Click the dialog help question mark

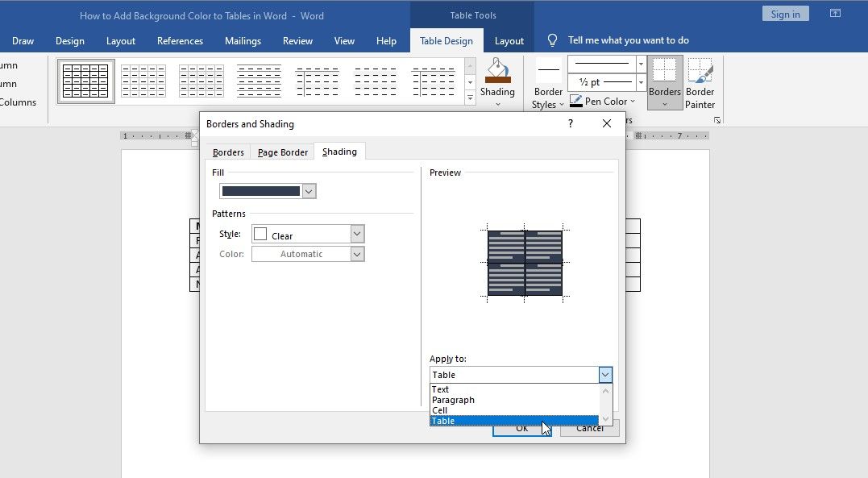pos(570,123)
